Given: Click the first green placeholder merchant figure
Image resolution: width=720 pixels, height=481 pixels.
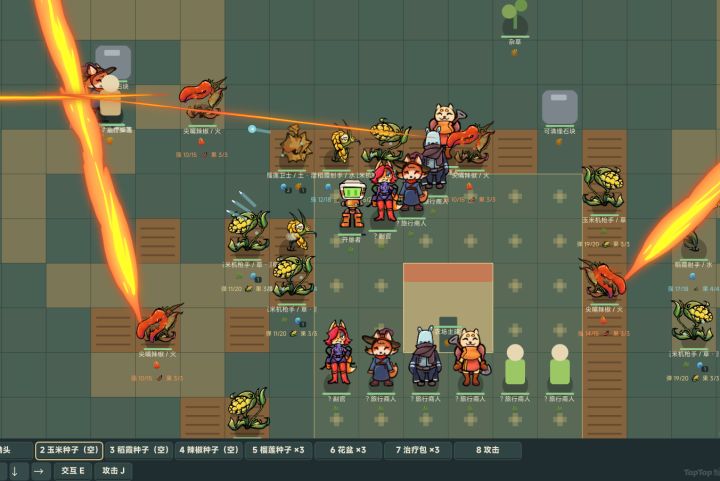Looking at the screenshot, I should (515, 365).
